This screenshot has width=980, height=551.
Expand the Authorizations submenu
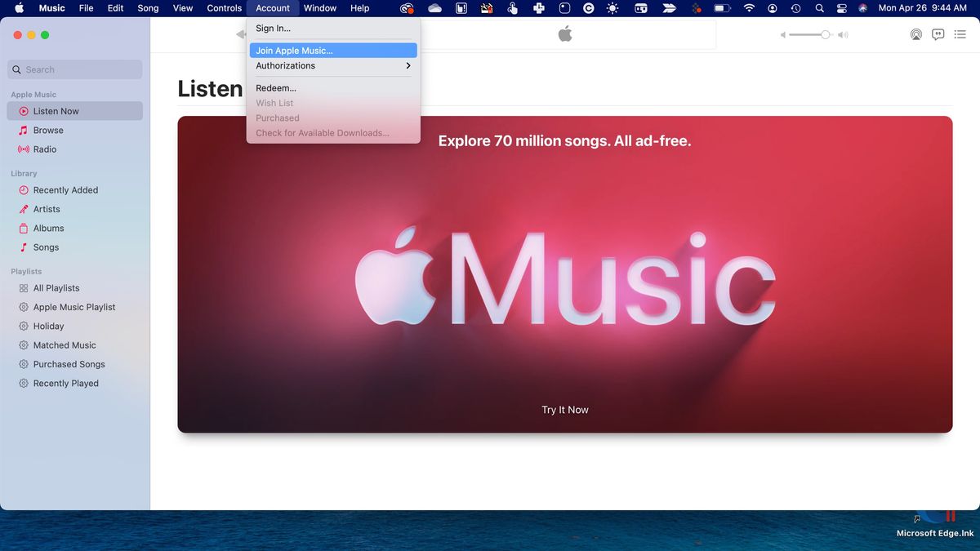tap(285, 65)
